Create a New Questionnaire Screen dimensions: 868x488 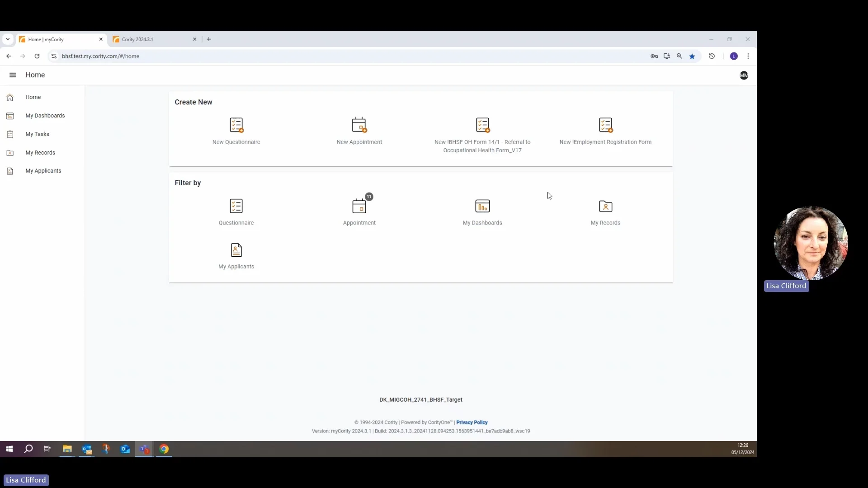(x=236, y=130)
